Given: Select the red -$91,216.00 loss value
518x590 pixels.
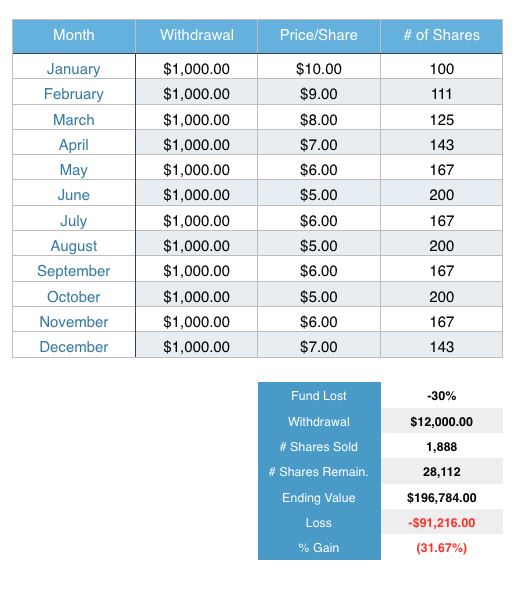Looking at the screenshot, I should click(442, 522).
